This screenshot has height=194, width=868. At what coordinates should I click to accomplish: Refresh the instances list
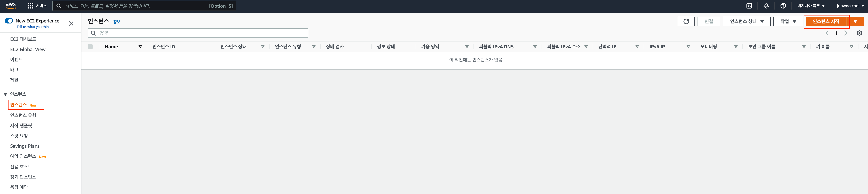coord(686,21)
